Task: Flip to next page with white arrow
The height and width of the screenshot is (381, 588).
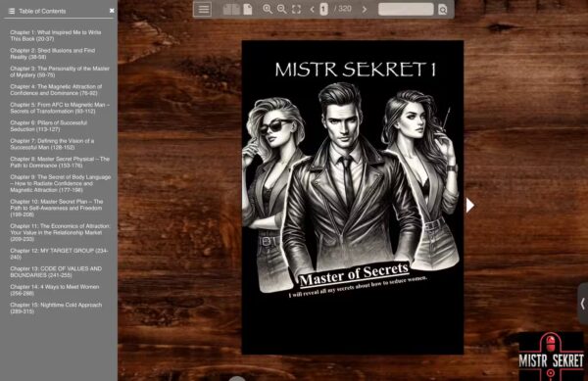Action: coord(470,206)
